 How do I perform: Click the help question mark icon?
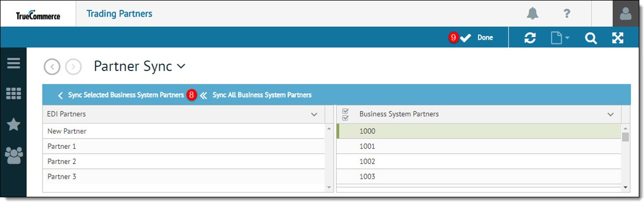[567, 14]
